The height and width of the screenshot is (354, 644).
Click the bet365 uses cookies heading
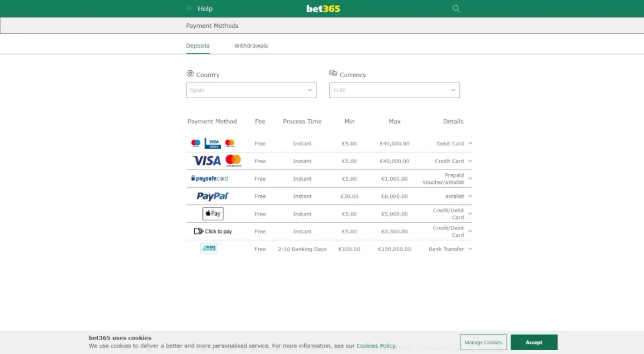point(120,338)
